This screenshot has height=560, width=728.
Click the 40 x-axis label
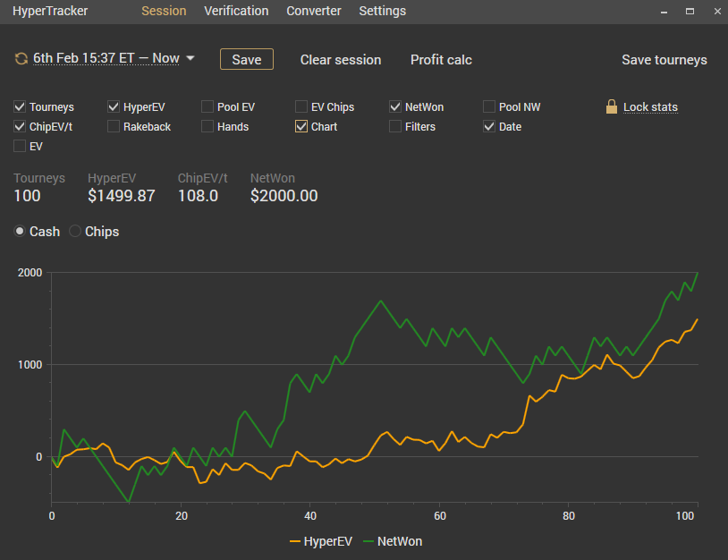(310, 516)
